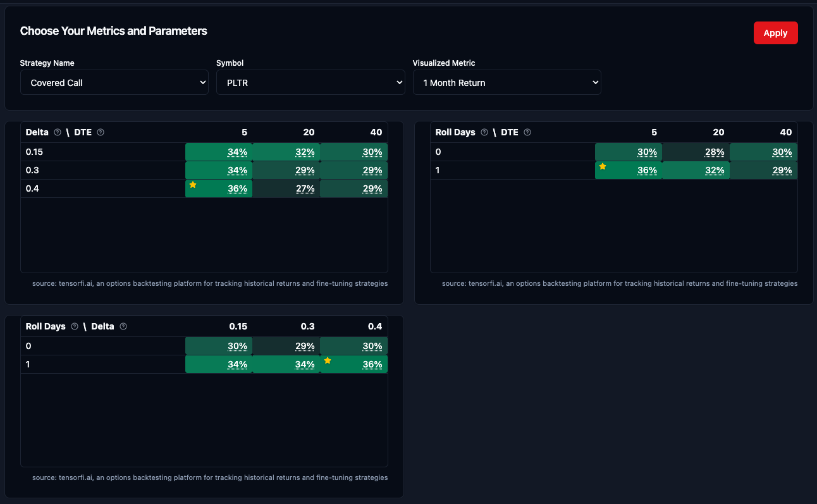The width and height of the screenshot is (817, 504).
Task: Click the gold star in the Roll Days \ DTE table
Action: click(x=603, y=166)
